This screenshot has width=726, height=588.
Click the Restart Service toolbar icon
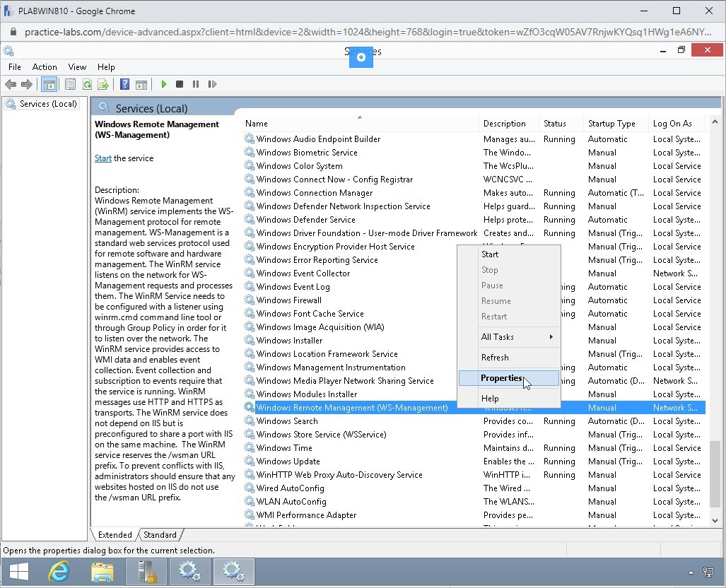point(212,84)
